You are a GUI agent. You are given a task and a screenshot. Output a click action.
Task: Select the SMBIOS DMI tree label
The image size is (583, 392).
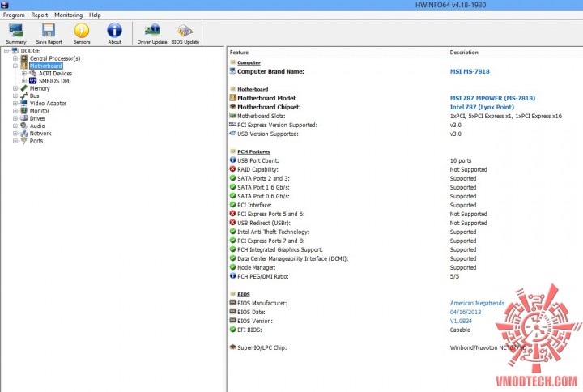[x=55, y=81]
